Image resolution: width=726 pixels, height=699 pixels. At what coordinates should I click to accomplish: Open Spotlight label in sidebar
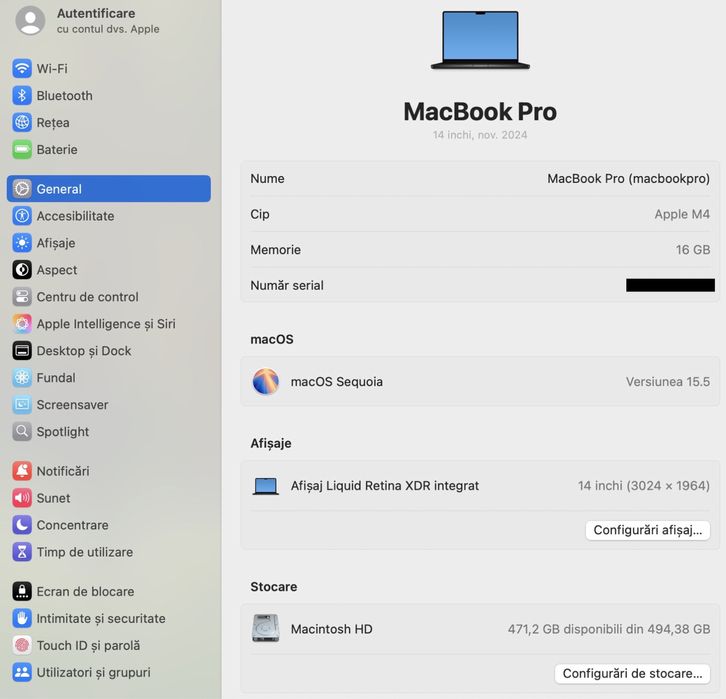click(63, 431)
